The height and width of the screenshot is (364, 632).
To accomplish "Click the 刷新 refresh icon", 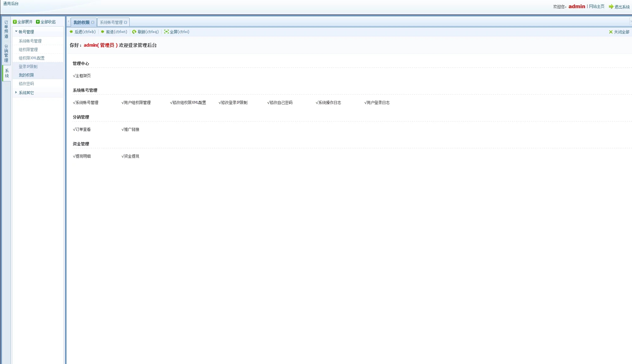I will (134, 32).
